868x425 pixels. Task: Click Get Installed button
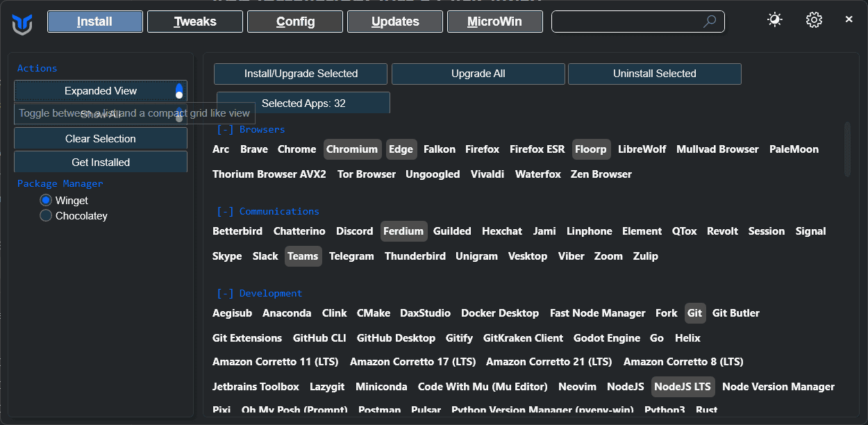(x=101, y=162)
